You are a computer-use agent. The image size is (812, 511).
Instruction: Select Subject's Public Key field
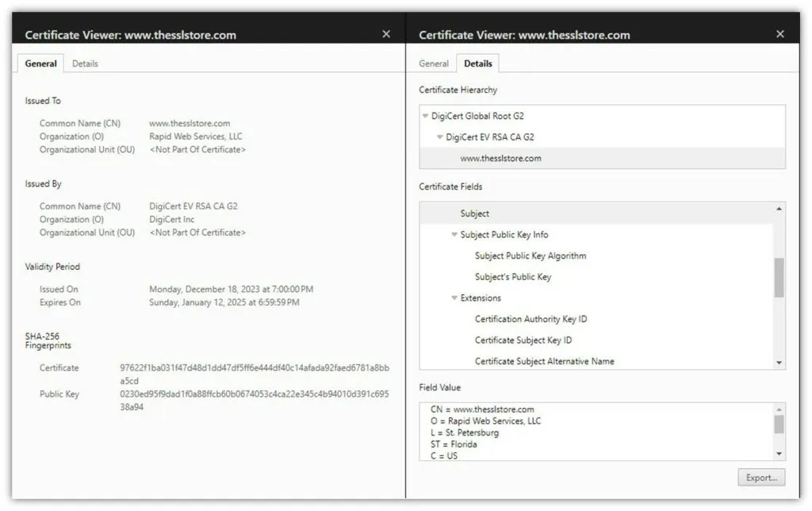513,277
